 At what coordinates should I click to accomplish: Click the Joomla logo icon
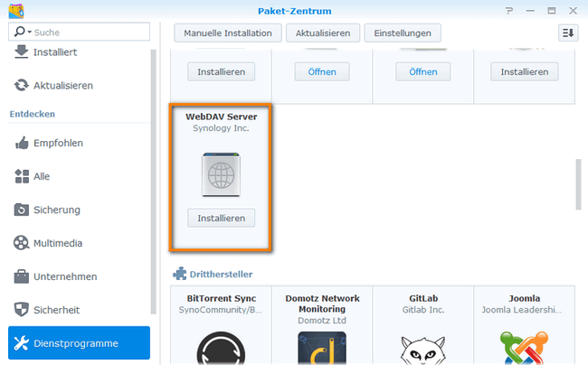[525, 348]
